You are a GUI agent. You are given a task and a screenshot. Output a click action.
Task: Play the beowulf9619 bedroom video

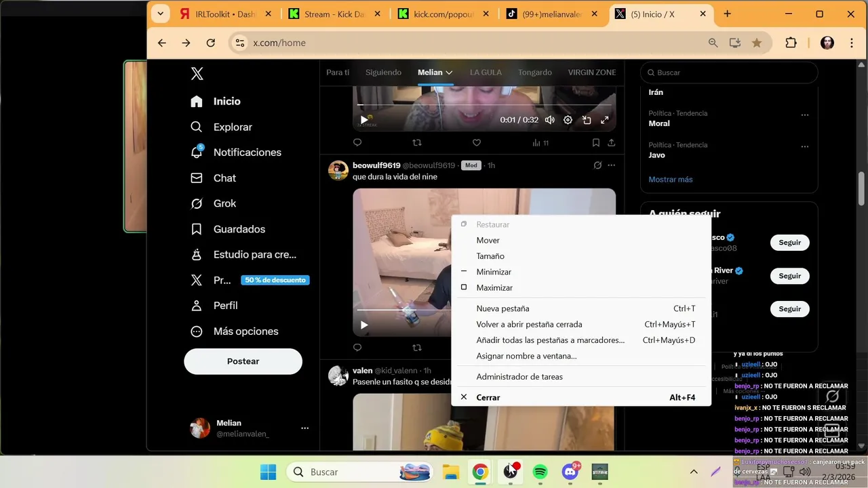point(364,325)
